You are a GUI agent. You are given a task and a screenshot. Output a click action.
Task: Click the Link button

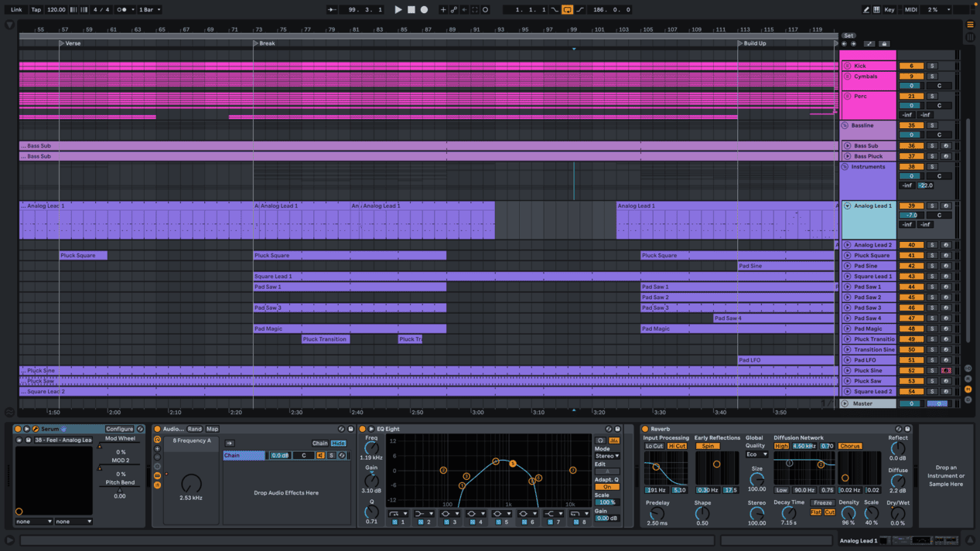(x=16, y=9)
